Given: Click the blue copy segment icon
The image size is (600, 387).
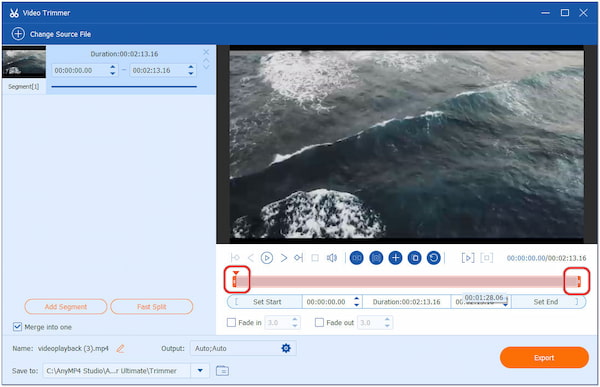Looking at the screenshot, I should click(x=414, y=258).
